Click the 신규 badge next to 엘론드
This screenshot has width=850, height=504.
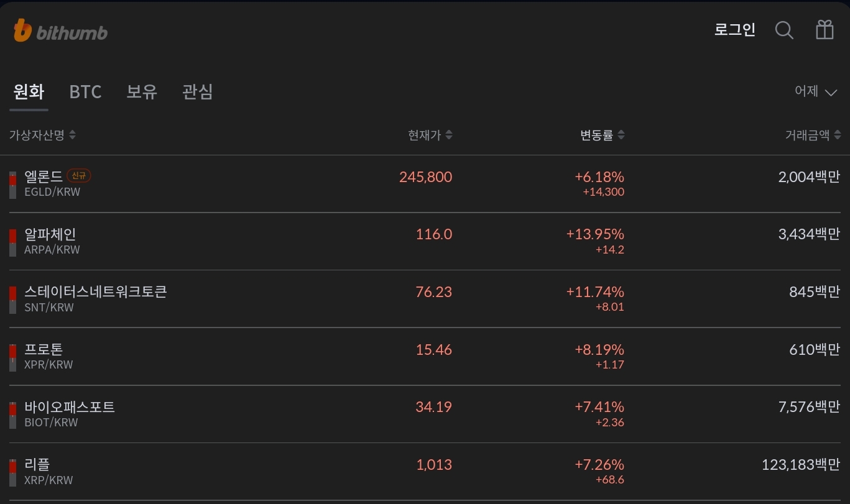[79, 175]
